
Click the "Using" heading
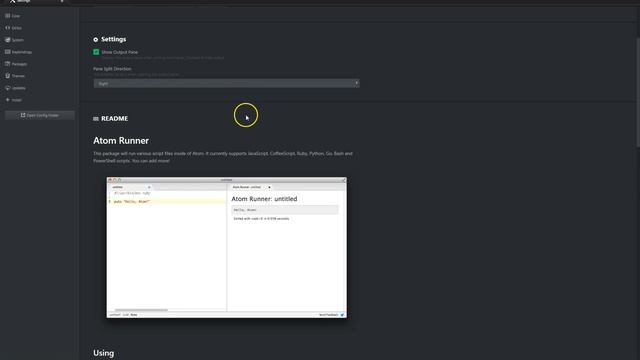click(104, 353)
